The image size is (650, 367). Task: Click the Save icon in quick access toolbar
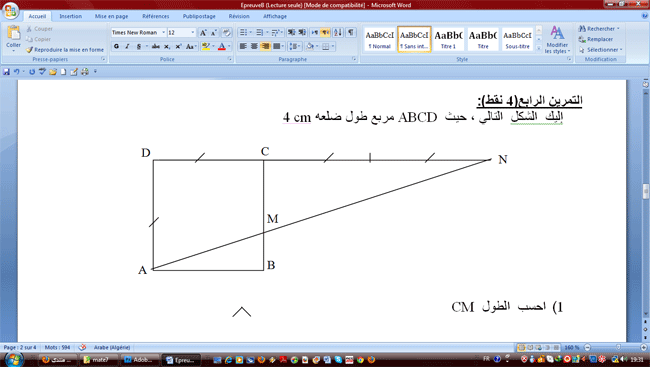click(6, 72)
